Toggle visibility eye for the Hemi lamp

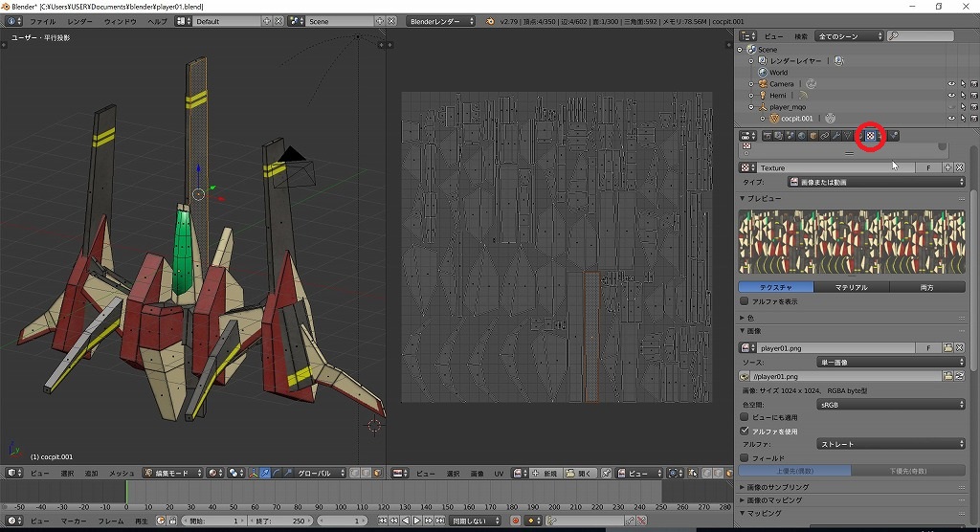pyautogui.click(x=950, y=96)
